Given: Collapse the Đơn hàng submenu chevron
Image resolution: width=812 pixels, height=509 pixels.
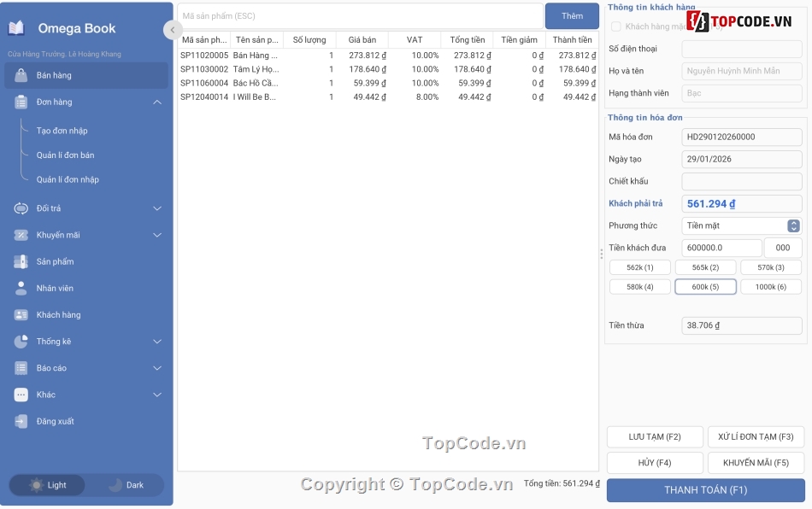Looking at the screenshot, I should point(157,102).
